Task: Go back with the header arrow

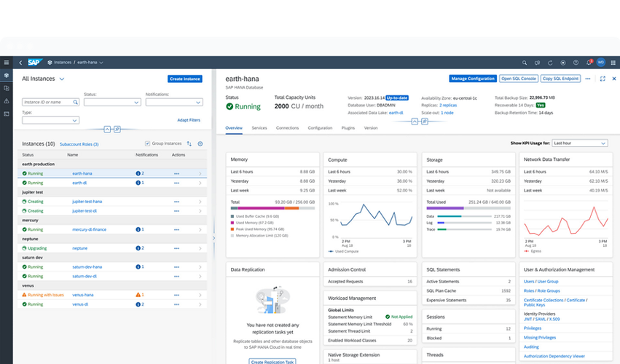Action: tap(20, 63)
